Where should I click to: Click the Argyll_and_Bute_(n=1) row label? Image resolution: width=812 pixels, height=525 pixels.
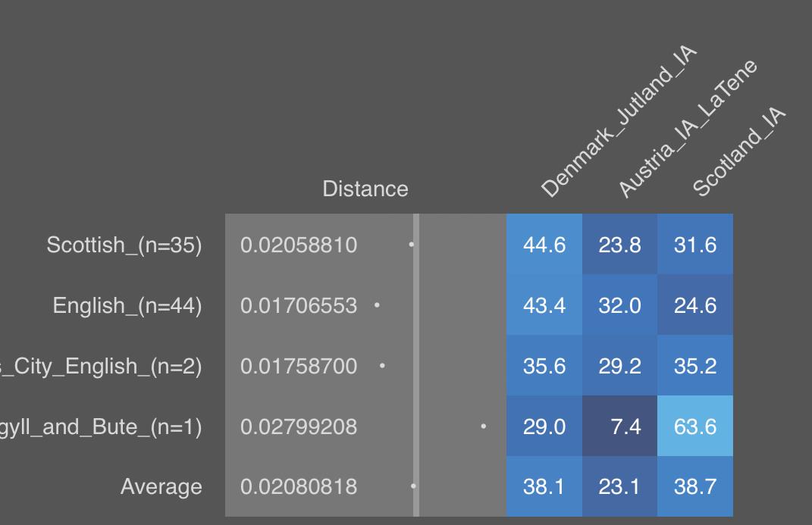102,427
